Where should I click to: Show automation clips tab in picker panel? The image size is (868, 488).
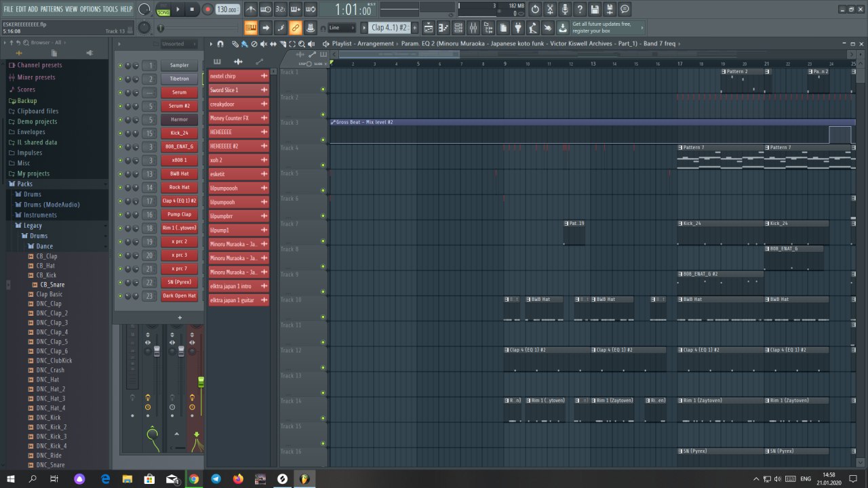pyautogui.click(x=259, y=62)
